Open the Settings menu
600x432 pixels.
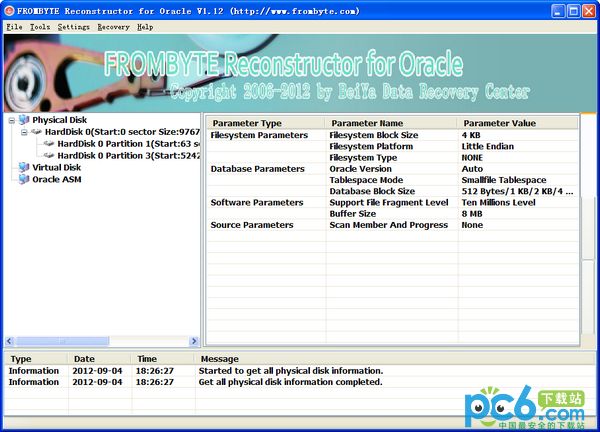click(x=73, y=27)
